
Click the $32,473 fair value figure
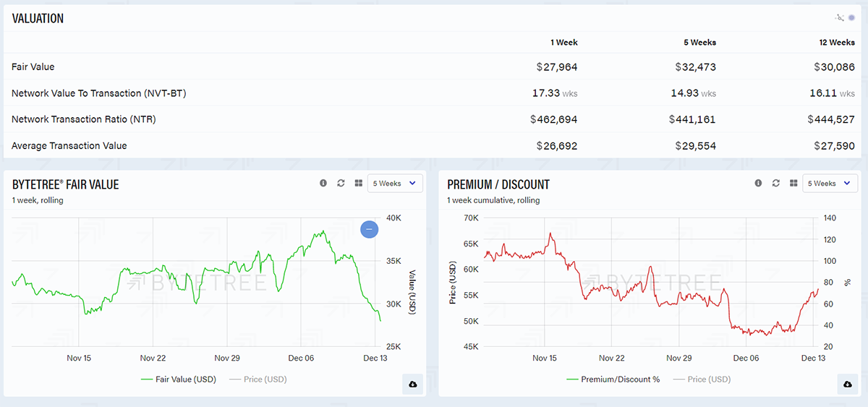tap(695, 67)
